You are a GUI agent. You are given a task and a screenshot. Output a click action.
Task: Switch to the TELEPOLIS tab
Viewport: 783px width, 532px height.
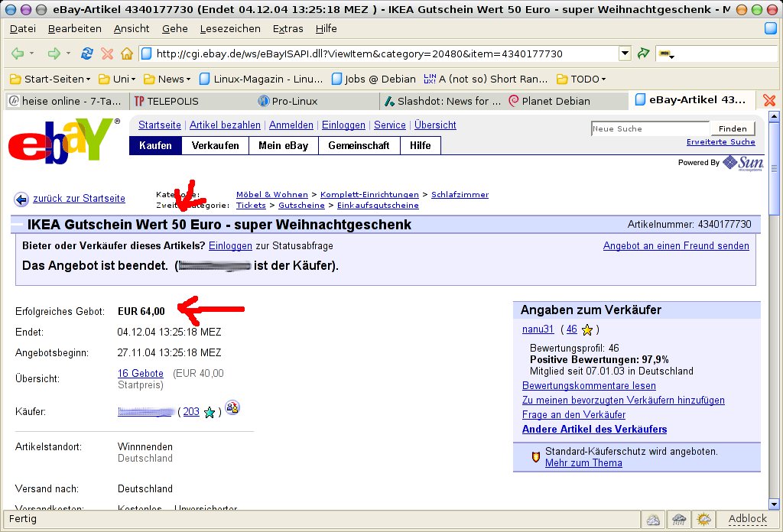(192, 102)
